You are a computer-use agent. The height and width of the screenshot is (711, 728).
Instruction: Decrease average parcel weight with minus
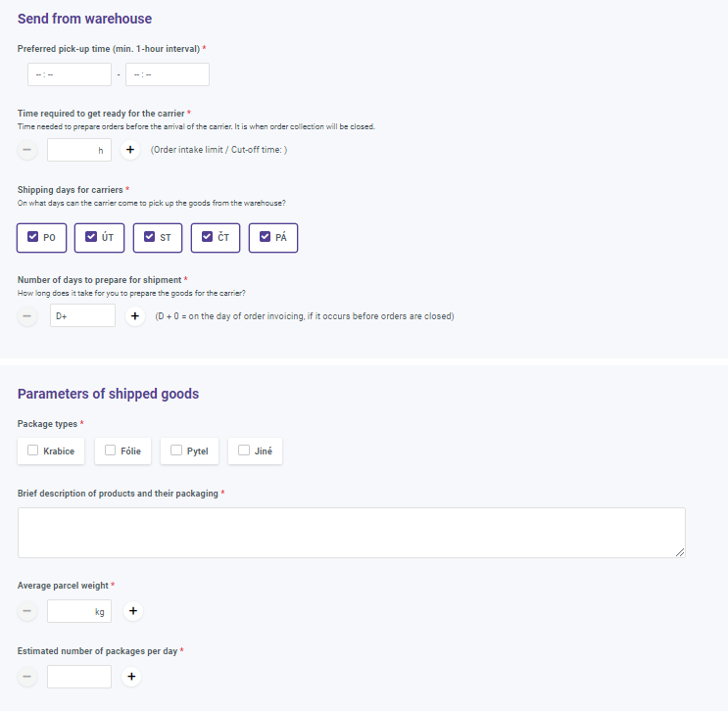(26, 611)
